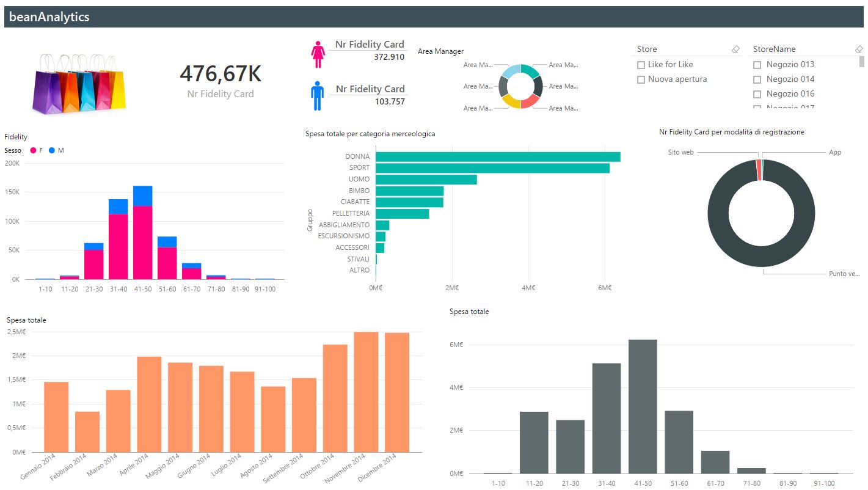Click the 476,67K Nr Fidelity Card total
The image size is (868, 490).
220,74
